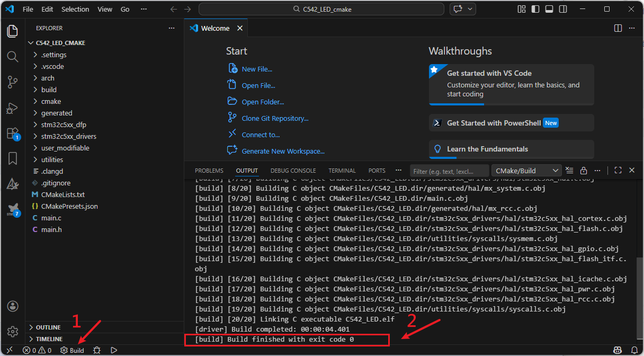The width and height of the screenshot is (644, 356).
Task: Select CMake/Build output channel dropdown
Action: tap(526, 171)
